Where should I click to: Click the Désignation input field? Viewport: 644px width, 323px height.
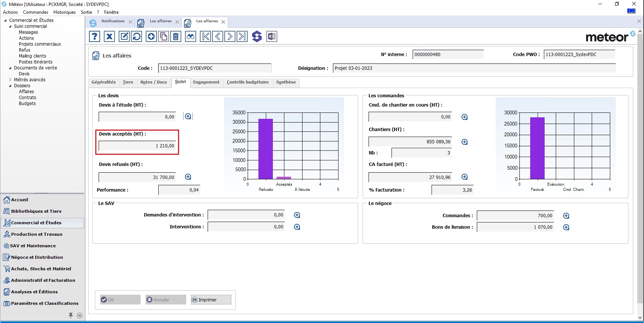474,68
